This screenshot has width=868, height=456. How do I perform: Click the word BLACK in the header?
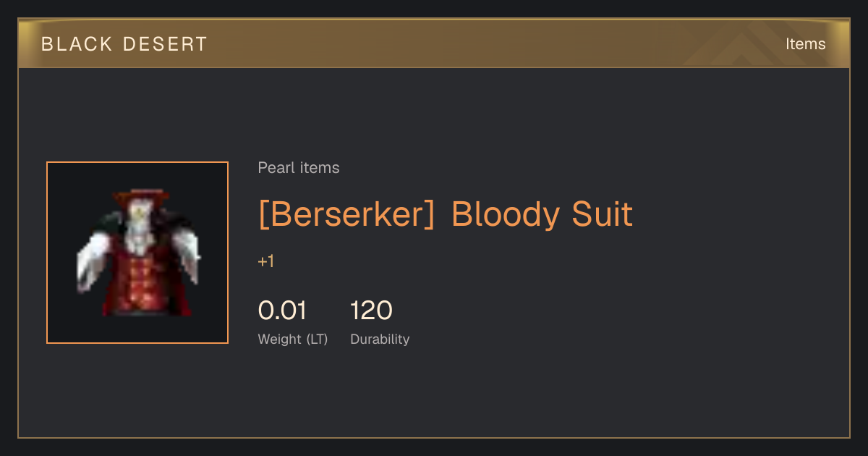coord(77,44)
